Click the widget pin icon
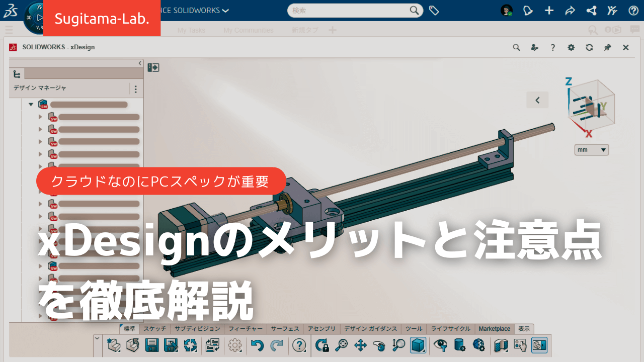Screen dimensions: 644x362 pyautogui.click(x=607, y=47)
